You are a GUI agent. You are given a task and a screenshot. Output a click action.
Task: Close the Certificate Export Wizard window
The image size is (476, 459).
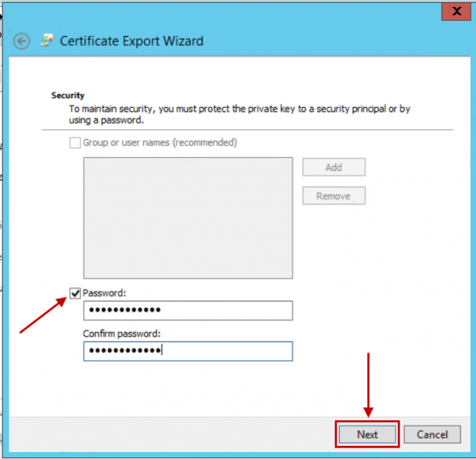coord(457,11)
